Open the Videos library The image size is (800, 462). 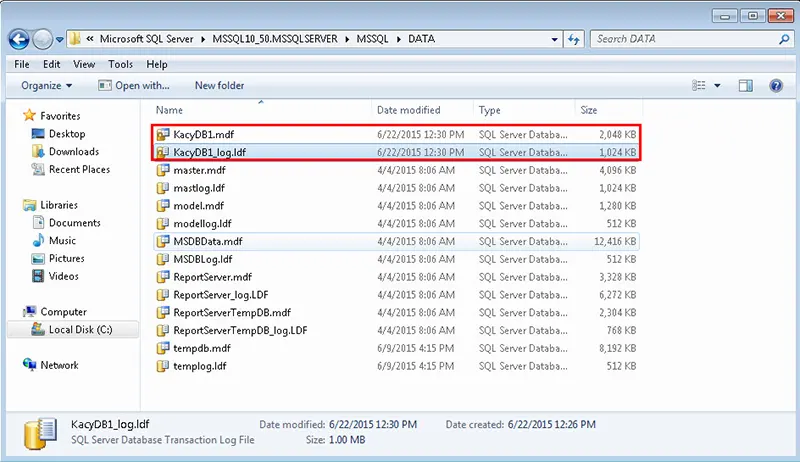coord(64,276)
